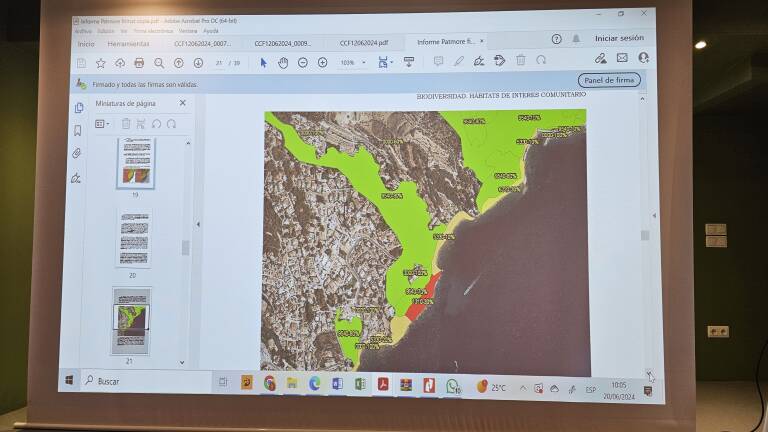Screen dimensions: 768x432
Task: Click the zoom in plus icon
Action: [x=322, y=62]
